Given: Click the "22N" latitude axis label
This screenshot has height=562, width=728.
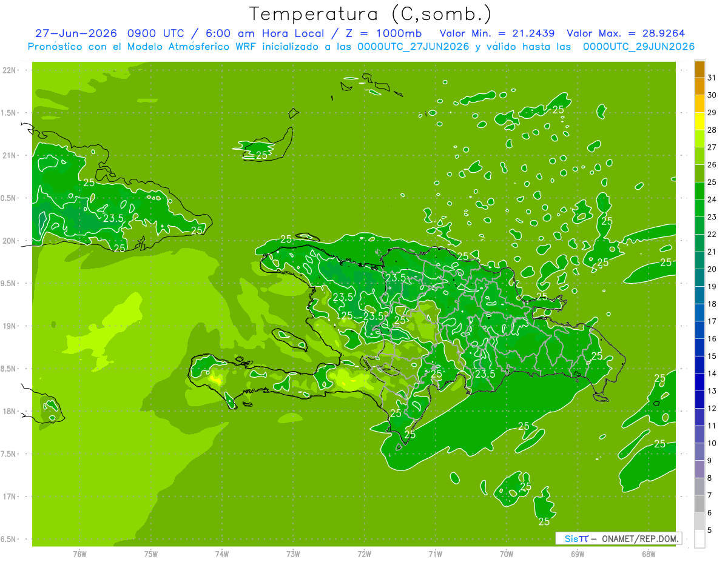Looking at the screenshot, I should coord(10,70).
